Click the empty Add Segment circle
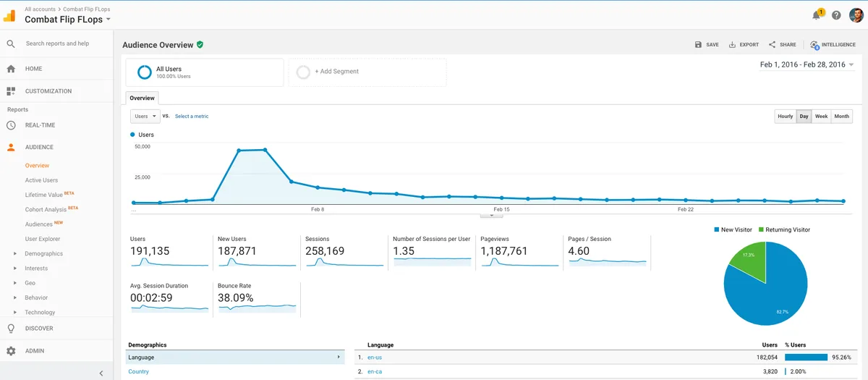868x380 pixels. [x=303, y=72]
